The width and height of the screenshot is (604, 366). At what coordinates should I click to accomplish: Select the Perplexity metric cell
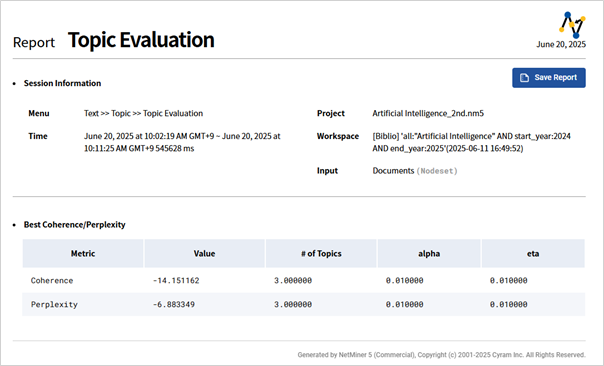tap(54, 304)
